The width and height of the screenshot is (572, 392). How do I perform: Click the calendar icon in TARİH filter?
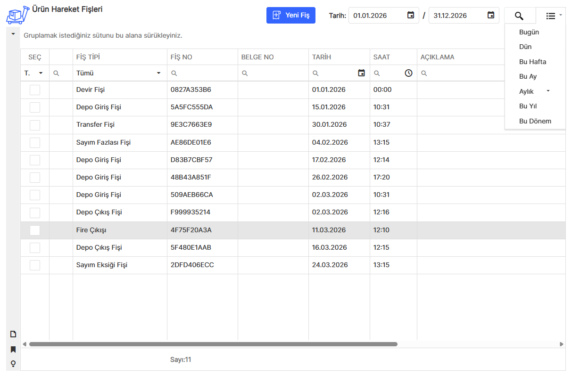coord(362,73)
